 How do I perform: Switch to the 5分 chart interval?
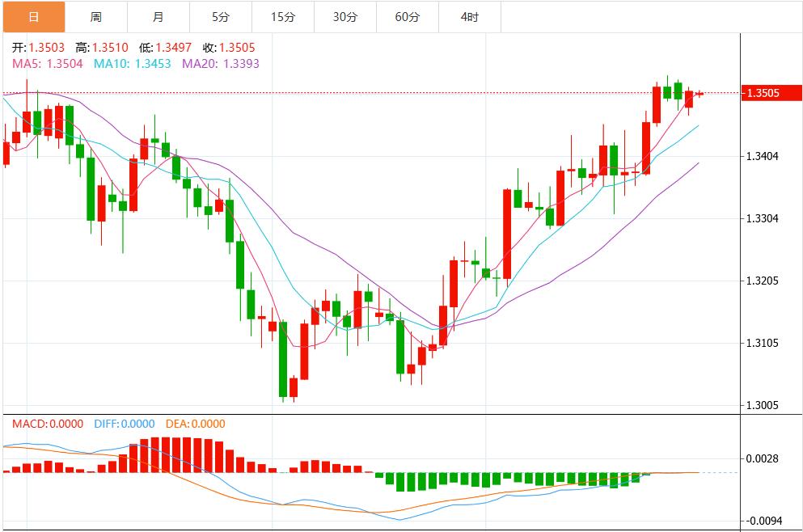pos(221,17)
